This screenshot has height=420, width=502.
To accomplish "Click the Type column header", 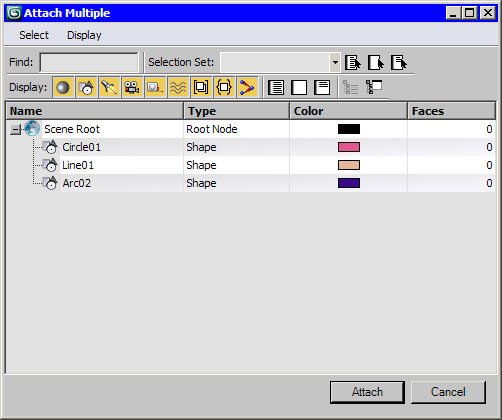I will tap(236, 111).
